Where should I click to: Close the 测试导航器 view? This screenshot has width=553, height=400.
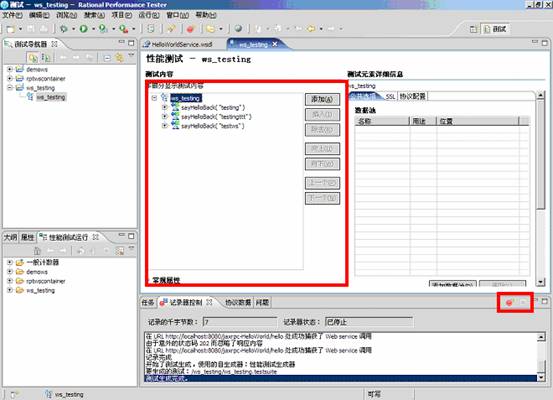pos(54,44)
